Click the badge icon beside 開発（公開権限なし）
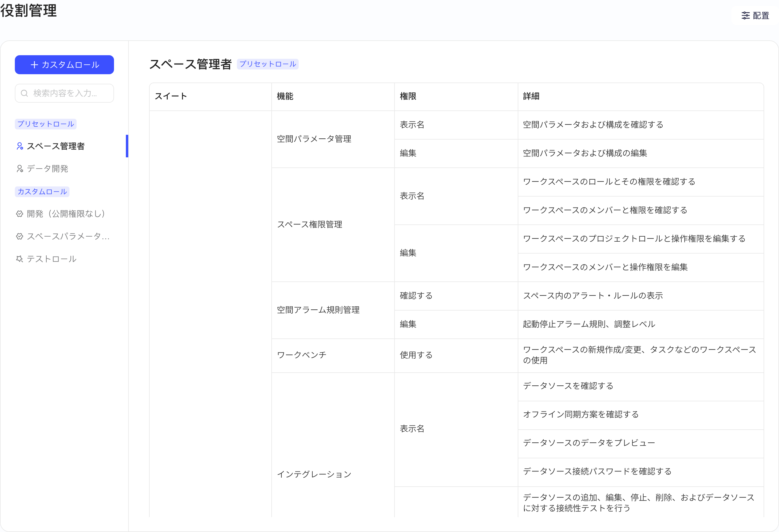This screenshot has height=532, width=779. pos(20,214)
